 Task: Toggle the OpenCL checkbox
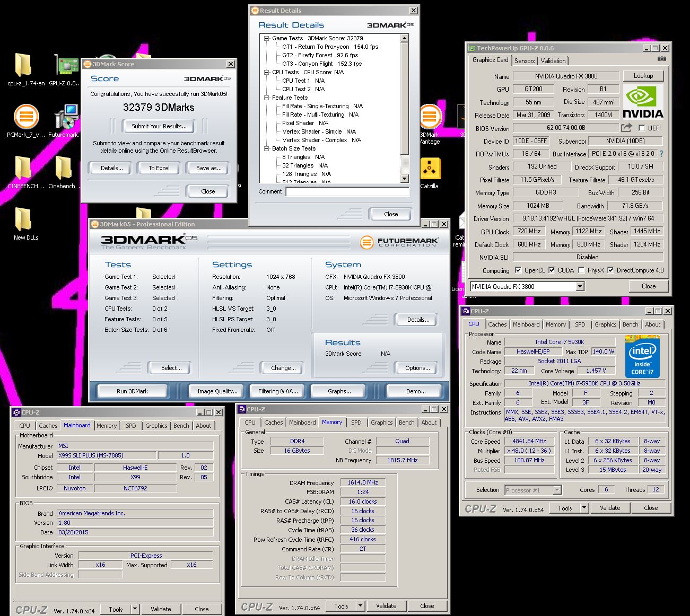[x=518, y=270]
